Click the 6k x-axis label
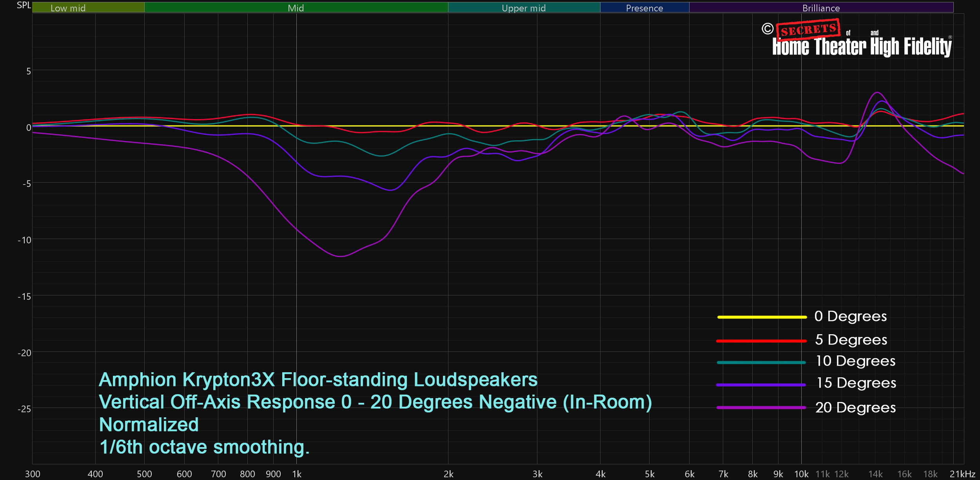980x480 pixels. point(690,474)
